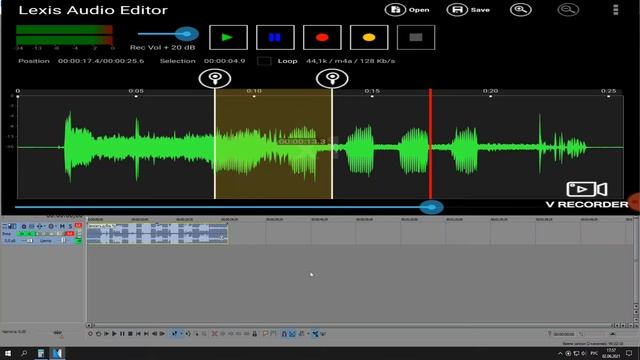The width and height of the screenshot is (640, 360).
Task: Click the blue position slider knob
Action: 431,207
